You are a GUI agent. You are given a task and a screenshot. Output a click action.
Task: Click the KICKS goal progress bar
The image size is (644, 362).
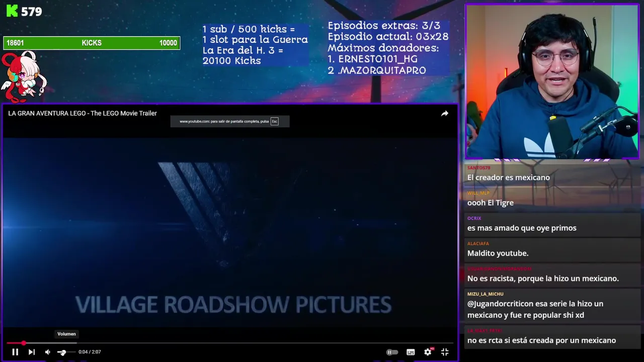pyautogui.click(x=92, y=43)
